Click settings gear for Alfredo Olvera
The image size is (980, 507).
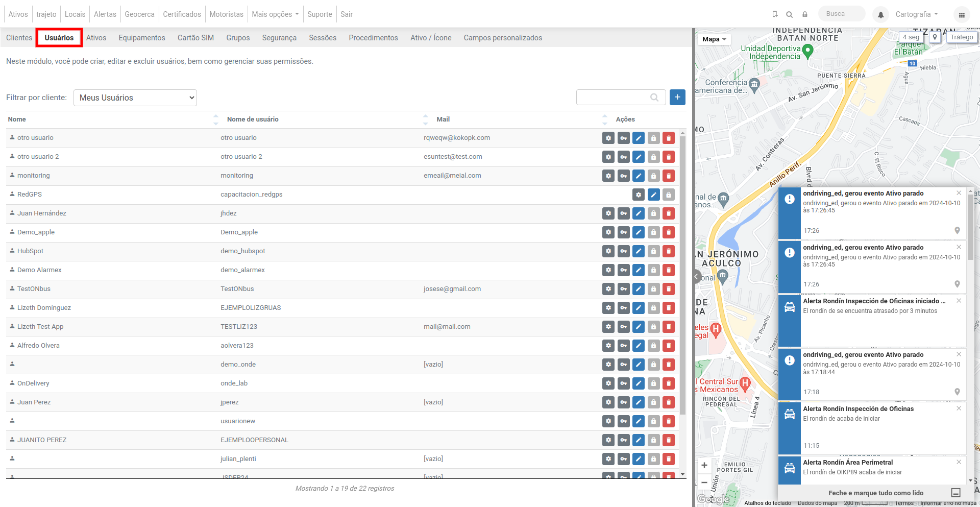[608, 346]
